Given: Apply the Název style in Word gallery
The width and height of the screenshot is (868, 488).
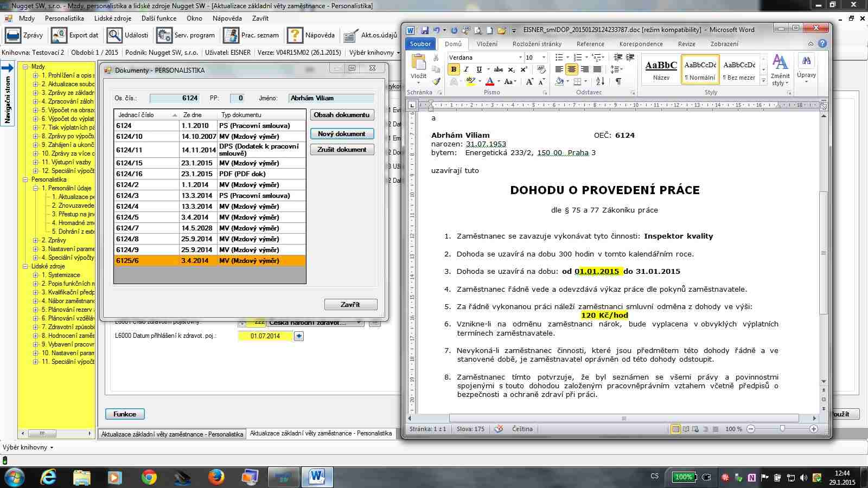Looking at the screenshot, I should (x=661, y=69).
